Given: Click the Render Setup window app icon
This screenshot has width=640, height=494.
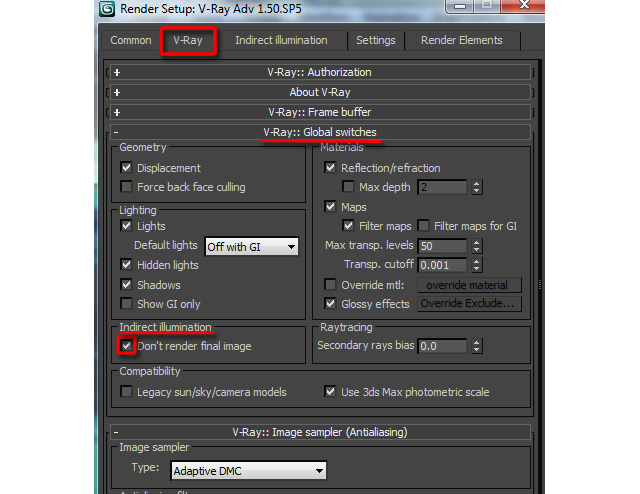Looking at the screenshot, I should tap(107, 9).
